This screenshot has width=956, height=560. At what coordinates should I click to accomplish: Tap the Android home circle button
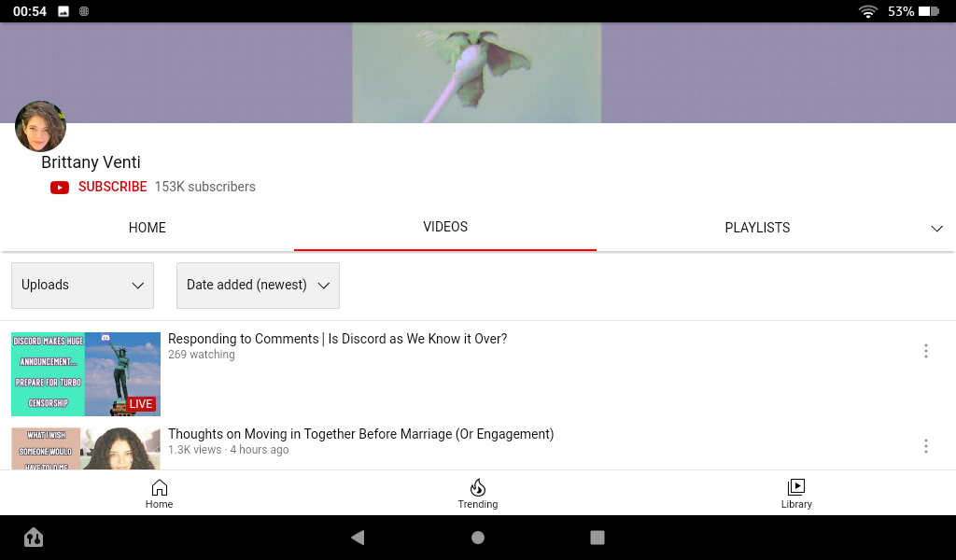pyautogui.click(x=478, y=538)
